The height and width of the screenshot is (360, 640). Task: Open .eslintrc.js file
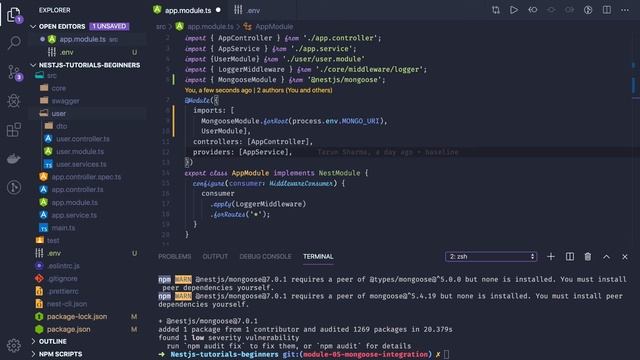[63, 266]
